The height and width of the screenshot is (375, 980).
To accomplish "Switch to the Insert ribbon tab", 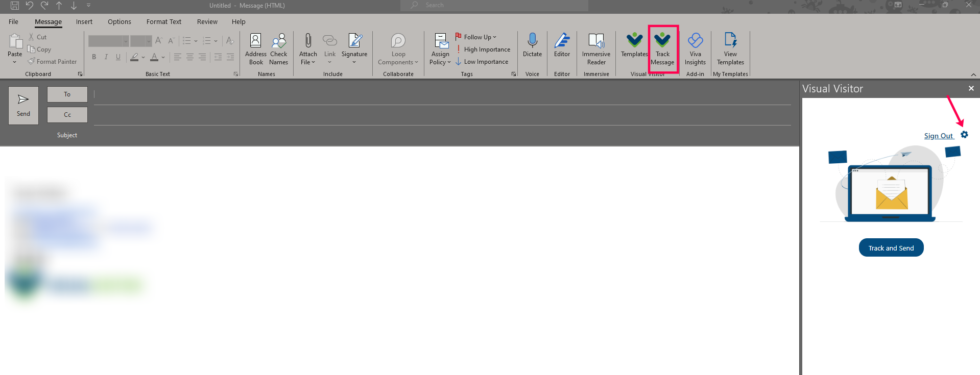I will point(84,22).
